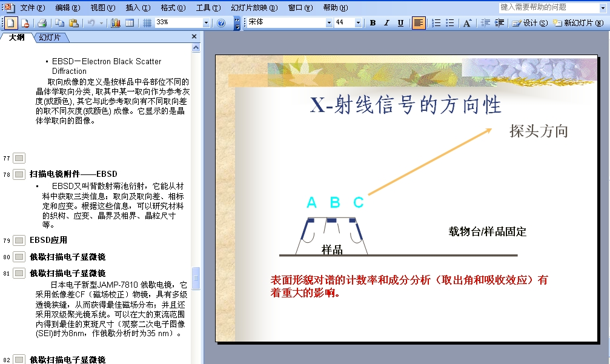Click outline title EBSD应用
Viewport: 610px width, 364px height.
[x=48, y=240]
